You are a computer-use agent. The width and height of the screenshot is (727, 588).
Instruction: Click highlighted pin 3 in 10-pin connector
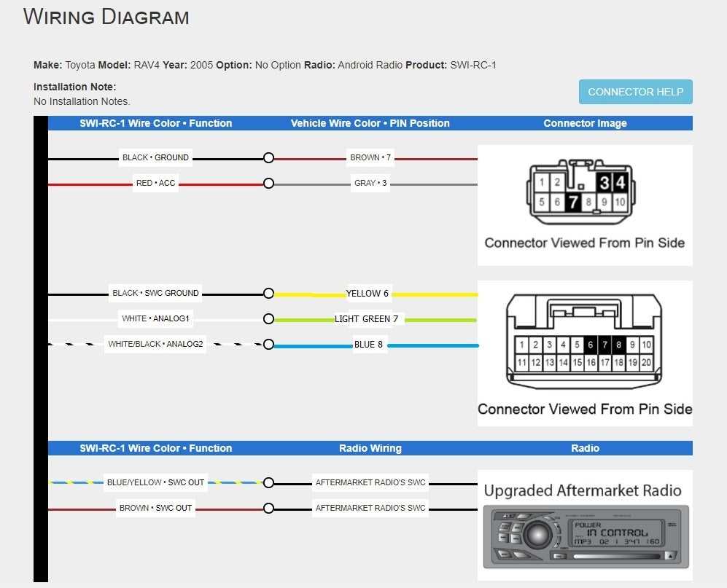[604, 182]
